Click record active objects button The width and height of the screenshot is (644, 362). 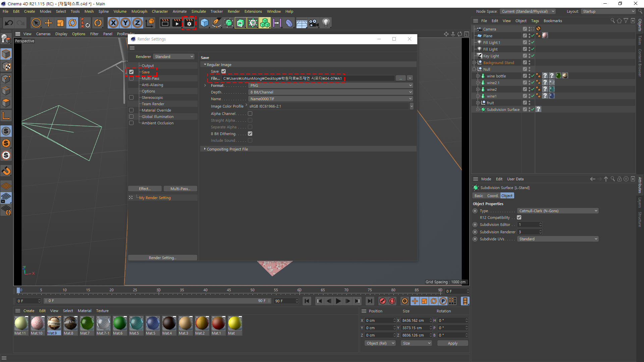(382, 301)
